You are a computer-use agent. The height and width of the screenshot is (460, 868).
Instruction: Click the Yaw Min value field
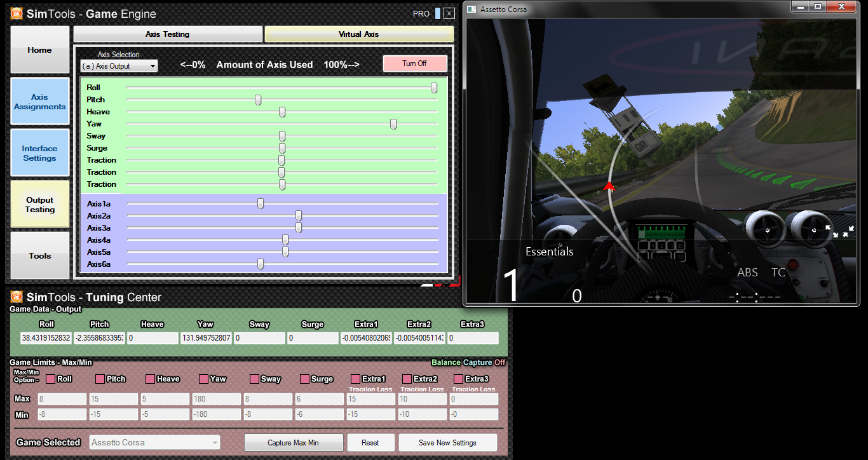(x=216, y=414)
